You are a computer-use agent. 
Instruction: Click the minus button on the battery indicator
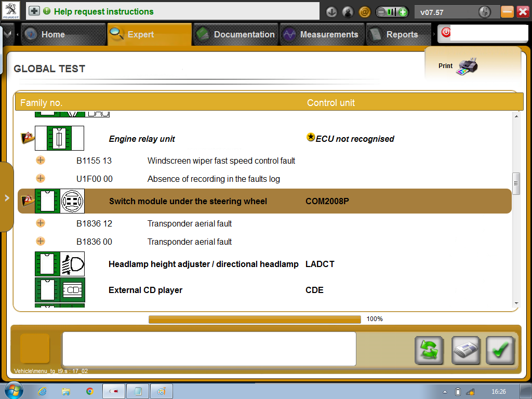(x=381, y=12)
